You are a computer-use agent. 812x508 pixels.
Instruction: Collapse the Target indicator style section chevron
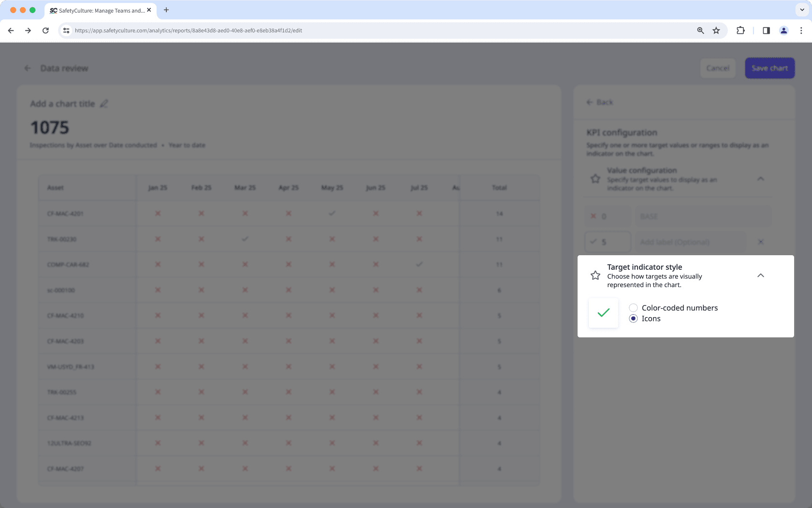tap(760, 275)
